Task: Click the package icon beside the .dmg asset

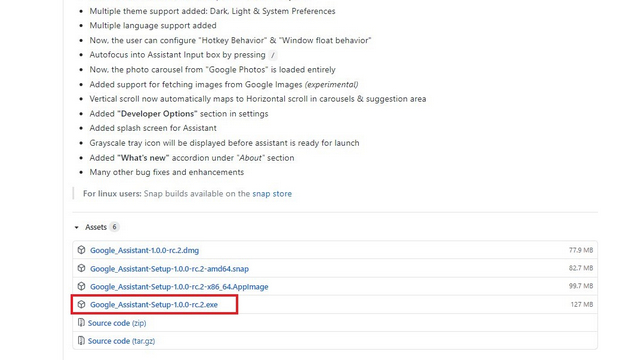Action: pos(81,250)
